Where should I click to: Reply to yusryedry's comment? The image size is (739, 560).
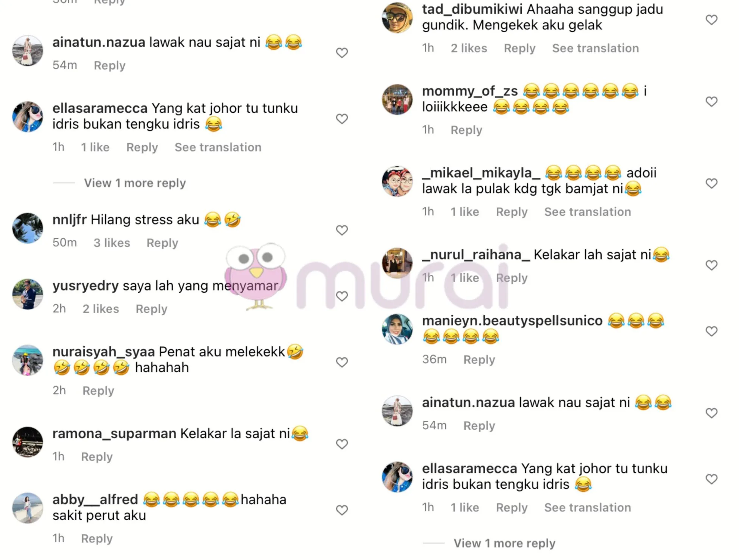click(152, 309)
